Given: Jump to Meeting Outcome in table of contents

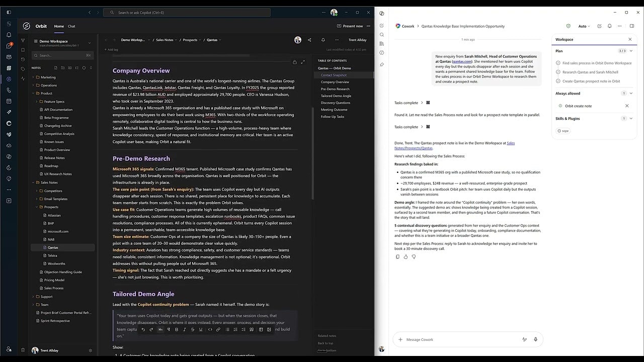Looking at the screenshot, I should pos(334,110).
